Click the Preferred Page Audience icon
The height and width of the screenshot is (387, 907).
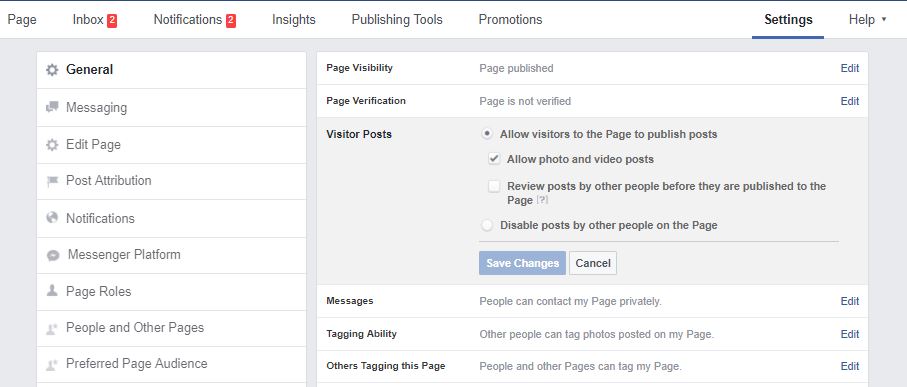point(52,364)
